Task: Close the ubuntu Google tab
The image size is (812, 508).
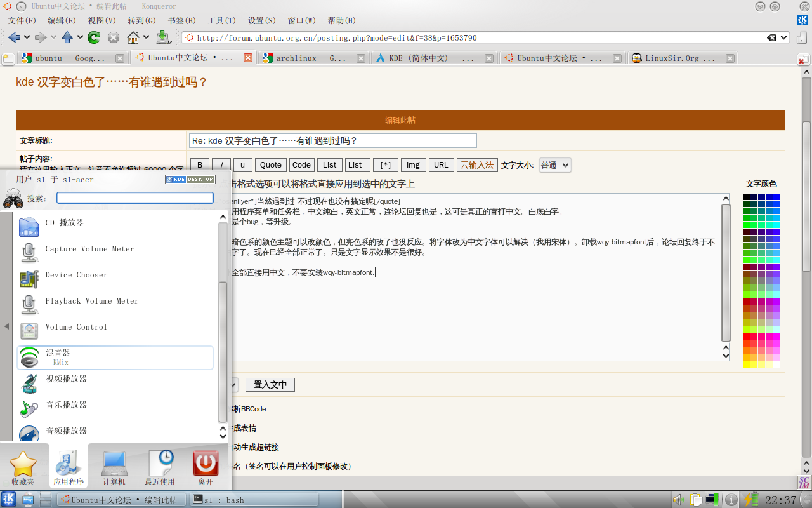Action: (120, 58)
